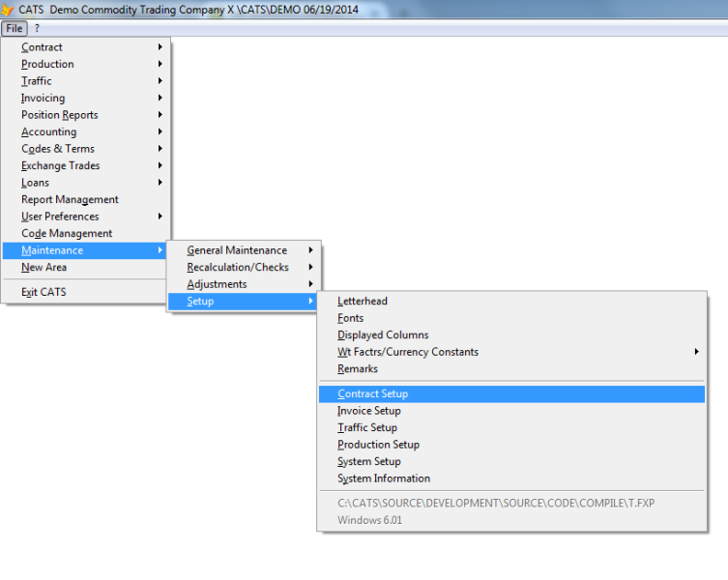The image size is (728, 580).
Task: Open the Production submenu
Action: pos(84,64)
